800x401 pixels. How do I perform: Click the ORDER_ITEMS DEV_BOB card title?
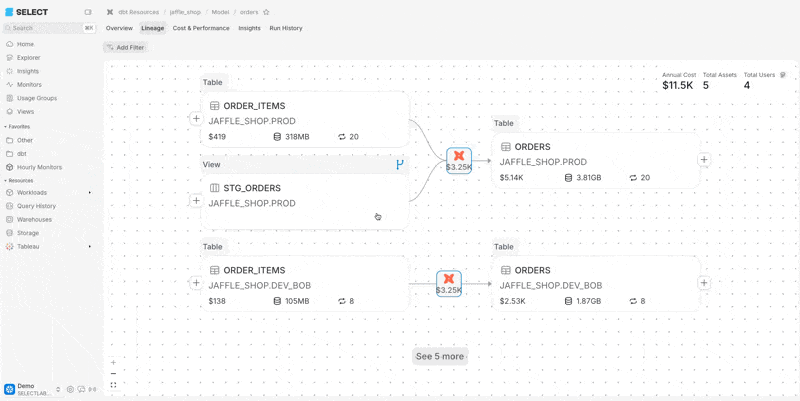pos(254,270)
